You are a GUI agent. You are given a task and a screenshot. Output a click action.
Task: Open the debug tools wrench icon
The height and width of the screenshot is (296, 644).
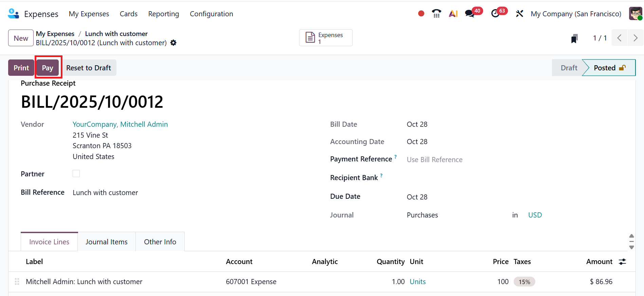tap(519, 14)
